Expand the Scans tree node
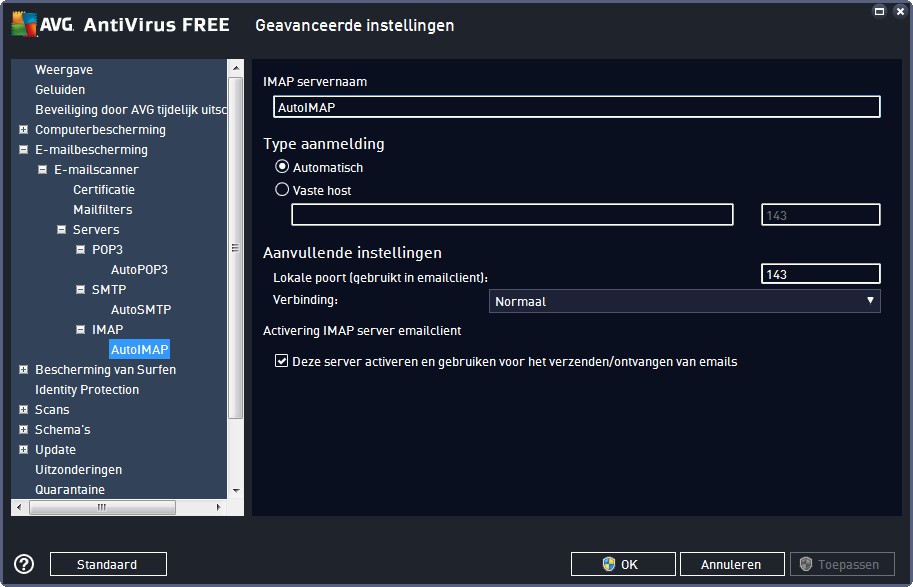 click(x=23, y=409)
